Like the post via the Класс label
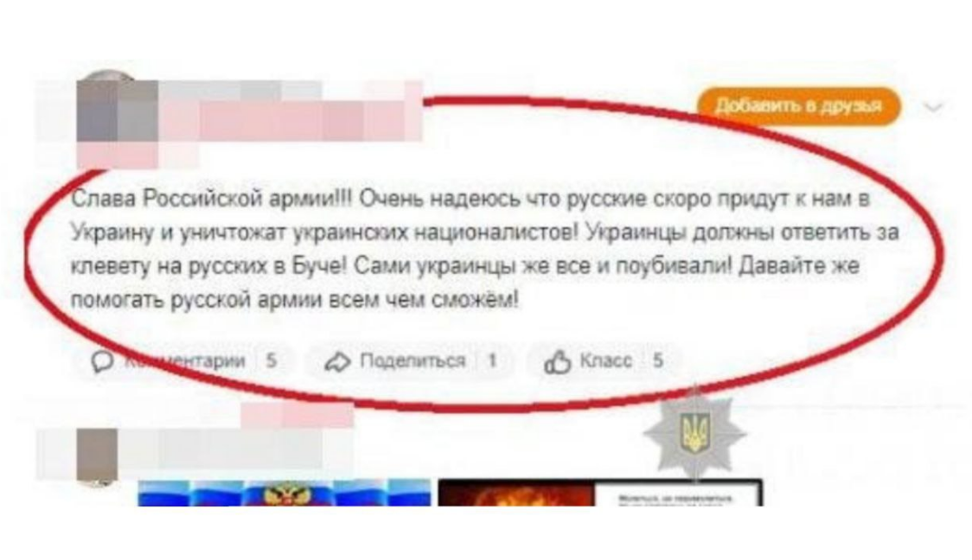 tap(605, 360)
